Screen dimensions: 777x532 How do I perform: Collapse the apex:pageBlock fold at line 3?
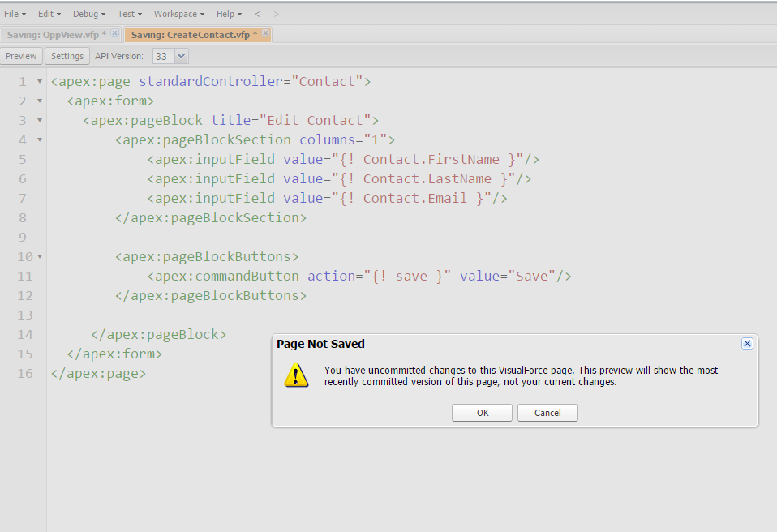[38, 120]
